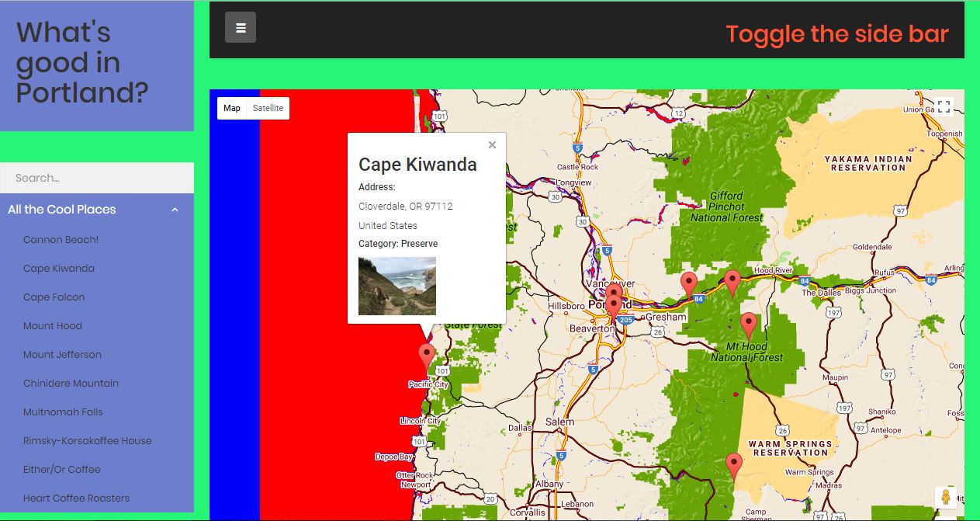
Task: Click Toggle the side bar heading
Action: pos(837,34)
